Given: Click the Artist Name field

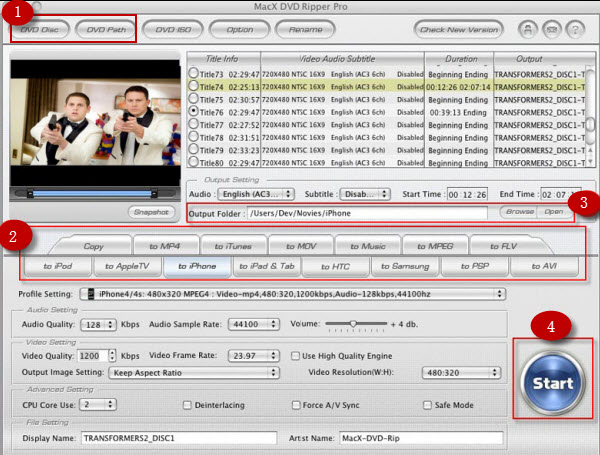Looking at the screenshot, I should click(421, 438).
